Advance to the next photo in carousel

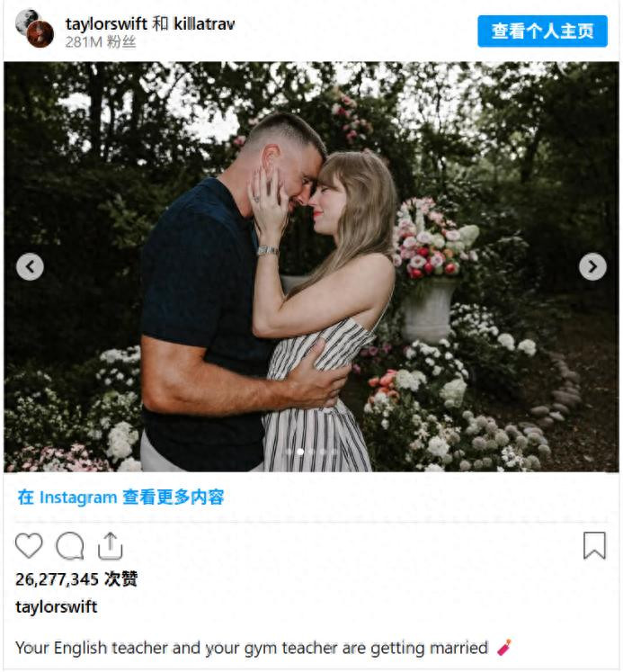tap(592, 266)
